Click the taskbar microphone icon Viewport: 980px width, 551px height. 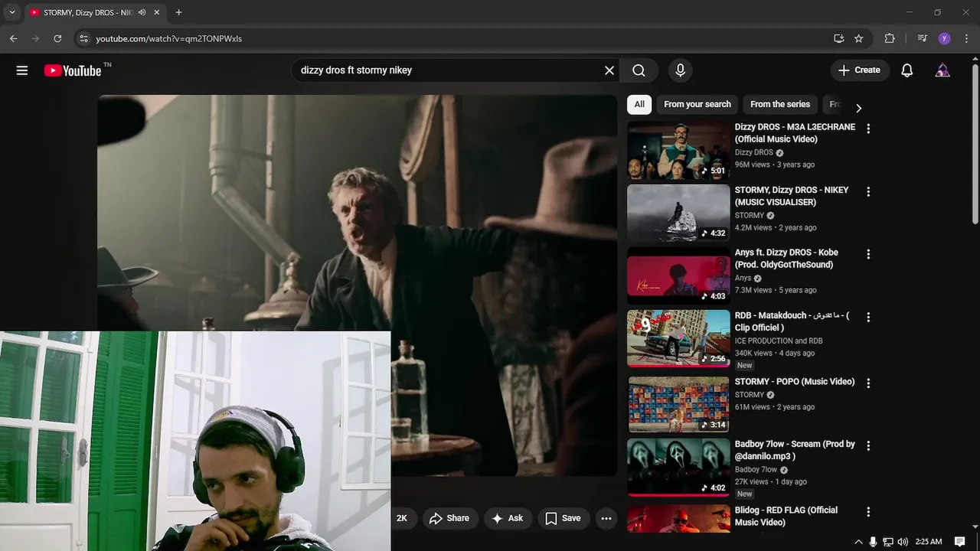tap(873, 542)
